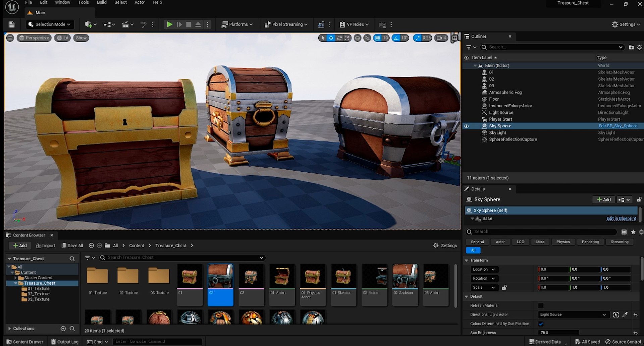Click the Sun Brightness value field
Viewport: 644px width, 346px height.
(x=558, y=333)
